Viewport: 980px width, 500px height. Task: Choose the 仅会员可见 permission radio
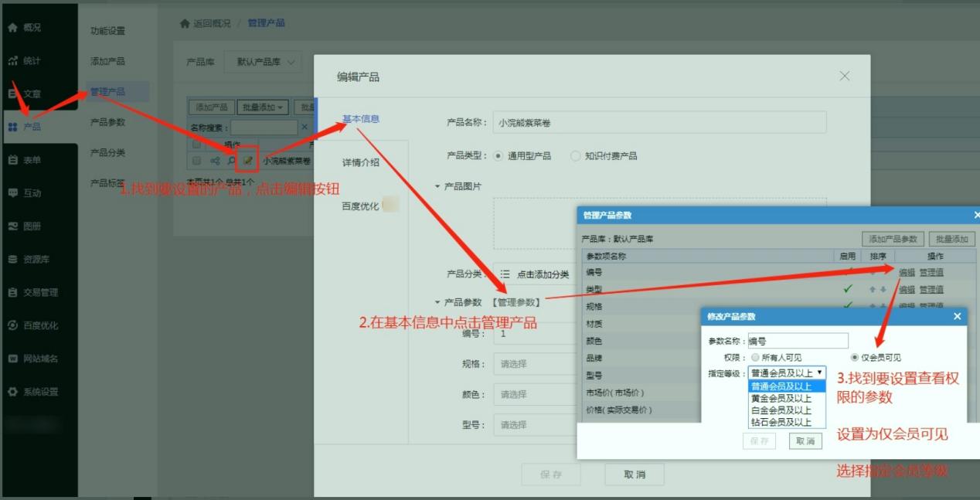click(854, 357)
